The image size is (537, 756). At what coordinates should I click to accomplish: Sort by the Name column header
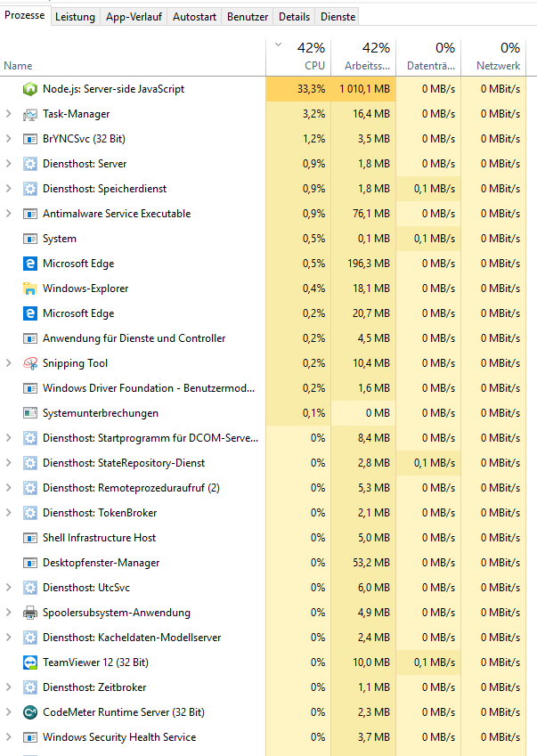pyautogui.click(x=133, y=57)
